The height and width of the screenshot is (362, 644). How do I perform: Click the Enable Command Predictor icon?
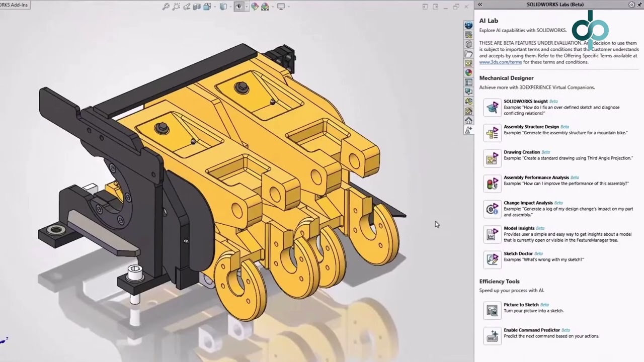point(492,336)
